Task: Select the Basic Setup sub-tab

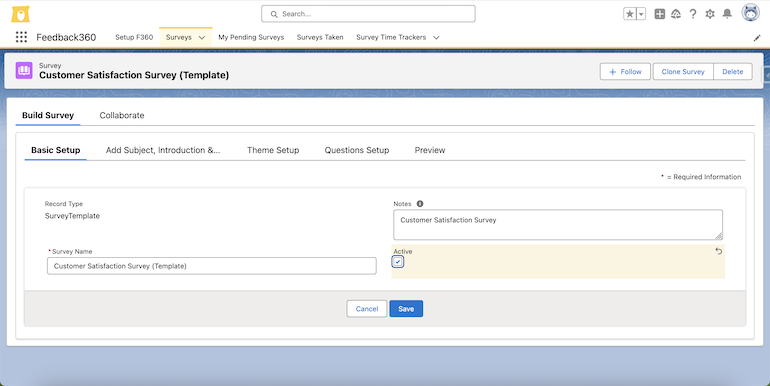Action: [x=55, y=150]
